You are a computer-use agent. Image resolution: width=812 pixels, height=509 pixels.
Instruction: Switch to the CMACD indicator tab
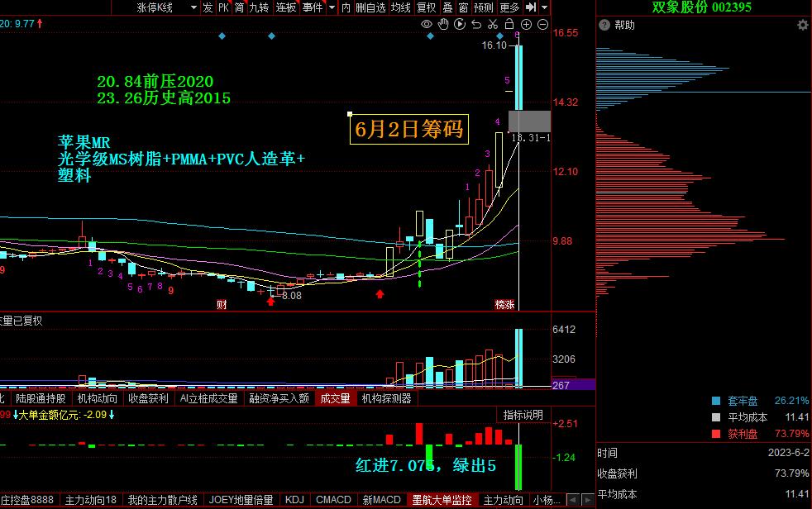333,500
